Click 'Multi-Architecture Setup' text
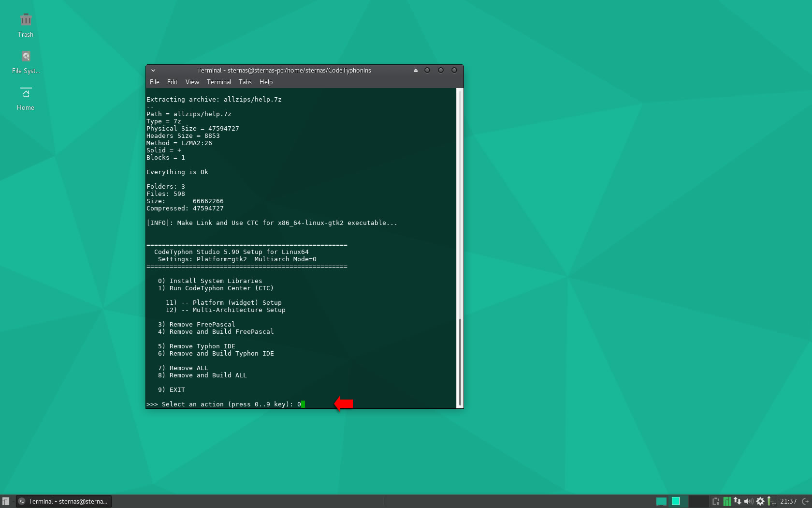Screen dimensions: 812x508 point(239,310)
